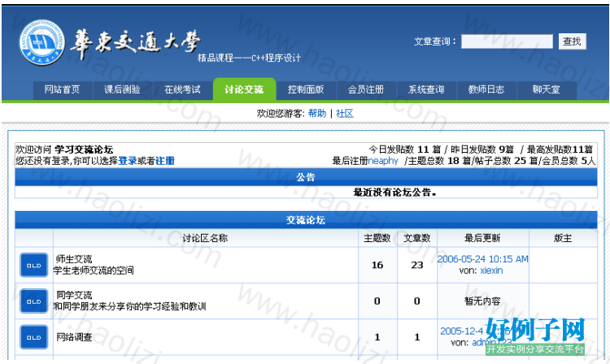Screen dimensions: 610x364
Task: Open the 教师日志 tab
Action: [x=486, y=89]
